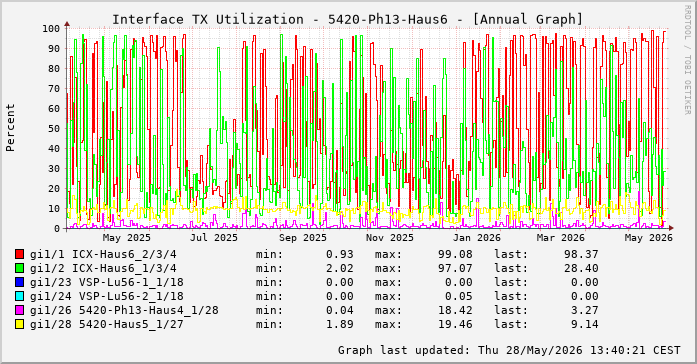697x364 pixels.
Task: Click the Jul 2025 x-axis label
Action: pyautogui.click(x=214, y=238)
